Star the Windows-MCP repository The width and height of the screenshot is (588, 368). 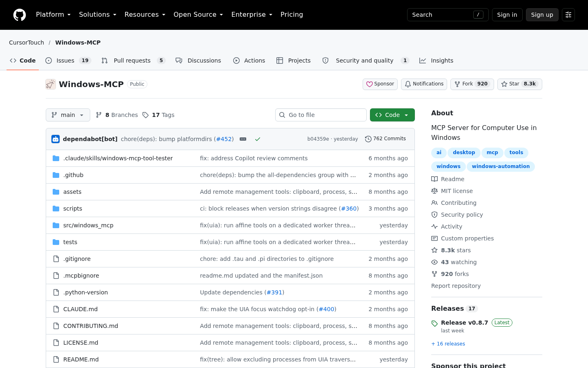pyautogui.click(x=519, y=84)
